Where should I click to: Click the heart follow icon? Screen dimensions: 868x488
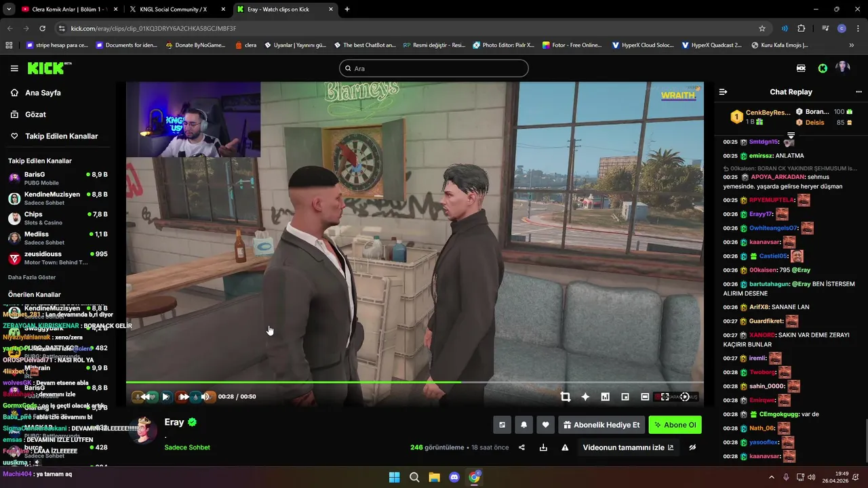[545, 425]
